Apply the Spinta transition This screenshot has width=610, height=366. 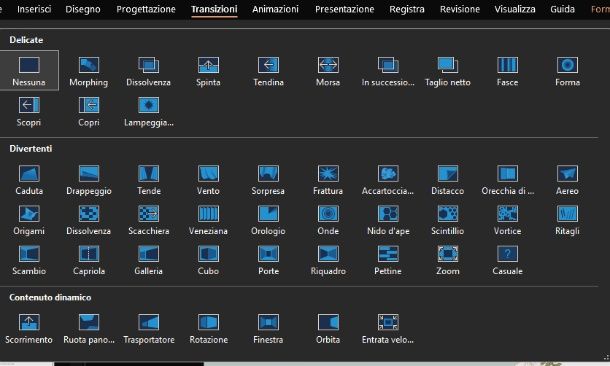pos(208,70)
